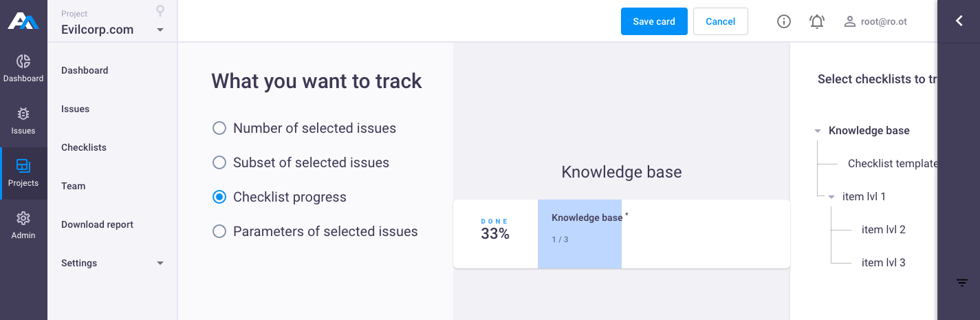Collapse the right panel with chevron arrow
The width and height of the screenshot is (980, 320).
959,21
